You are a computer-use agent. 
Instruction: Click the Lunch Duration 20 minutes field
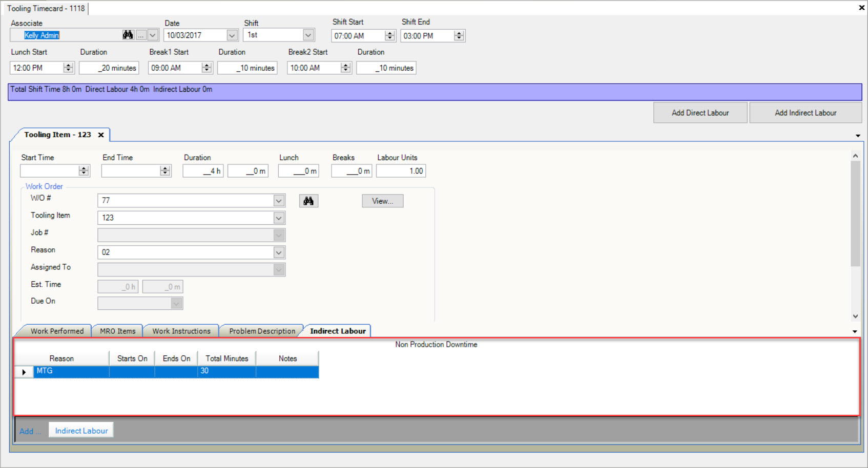point(109,68)
